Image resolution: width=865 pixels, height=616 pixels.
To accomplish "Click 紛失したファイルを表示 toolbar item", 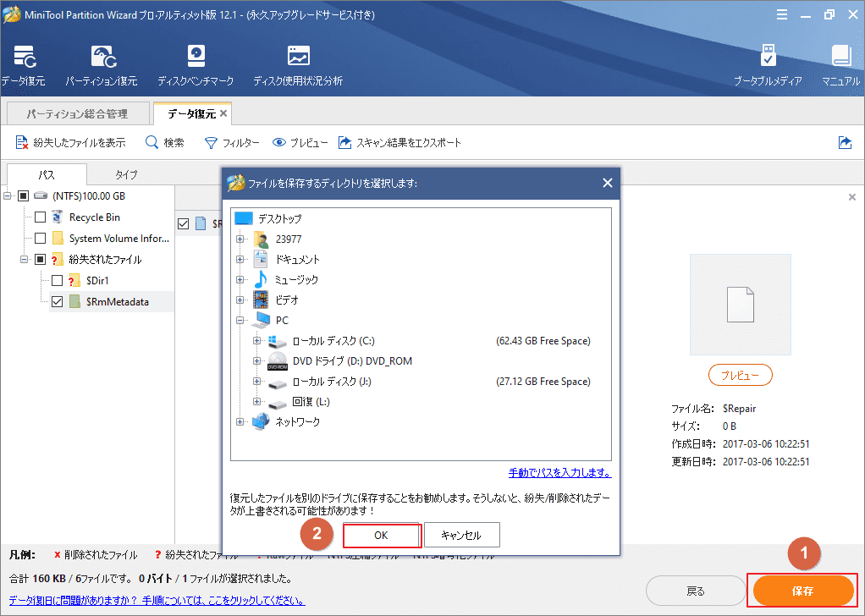I will point(70,143).
